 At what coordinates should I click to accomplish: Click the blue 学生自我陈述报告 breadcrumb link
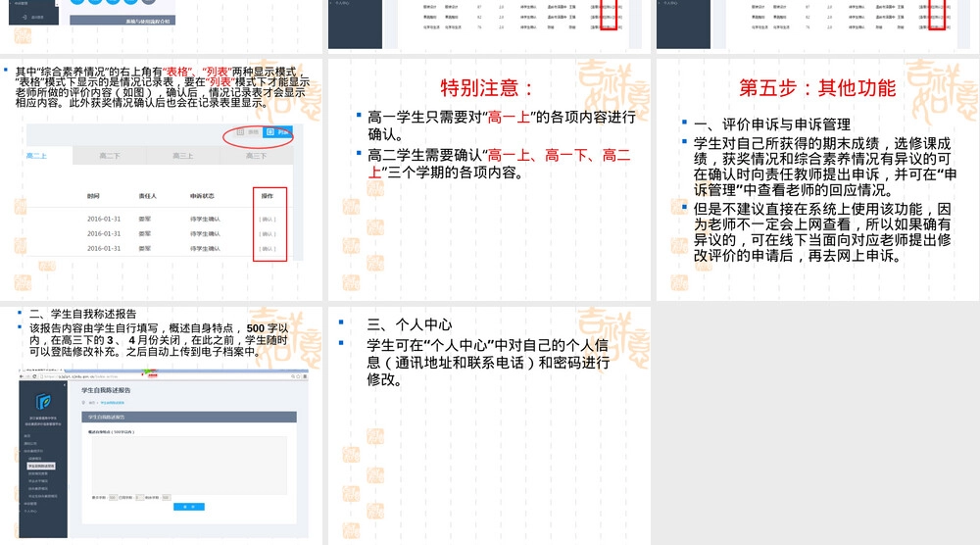[x=112, y=403]
